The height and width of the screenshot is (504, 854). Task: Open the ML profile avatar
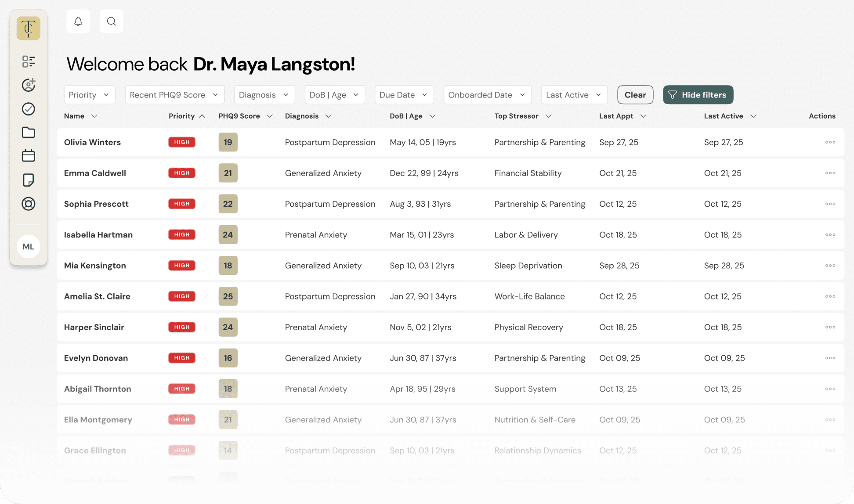tap(29, 247)
